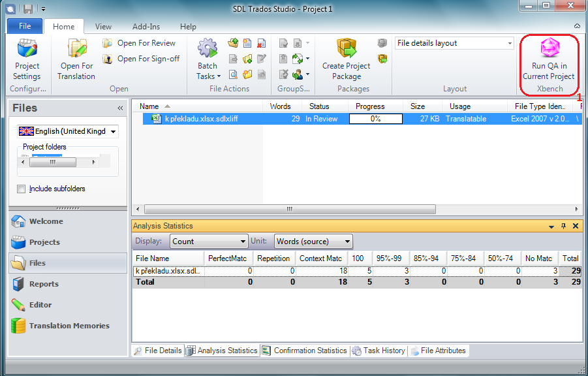Click the folder icon with green up arrow
The height and width of the screenshot is (376, 588).
pyautogui.click(x=233, y=43)
